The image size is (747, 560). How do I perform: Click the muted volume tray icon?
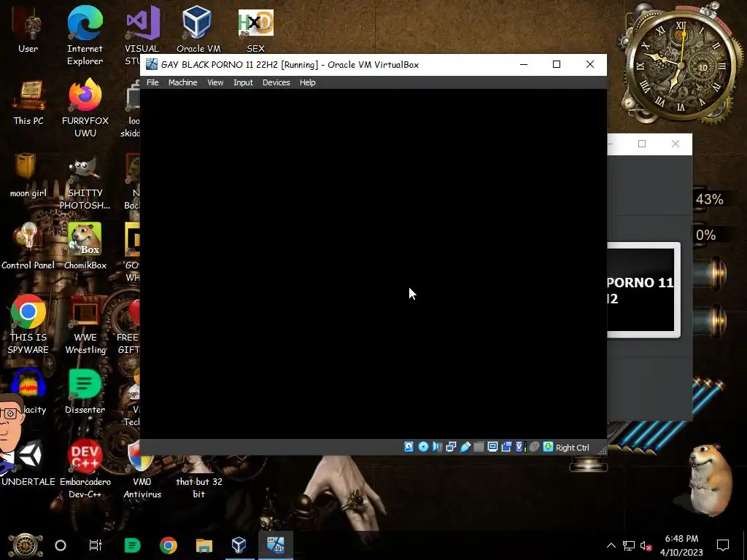pos(646,545)
